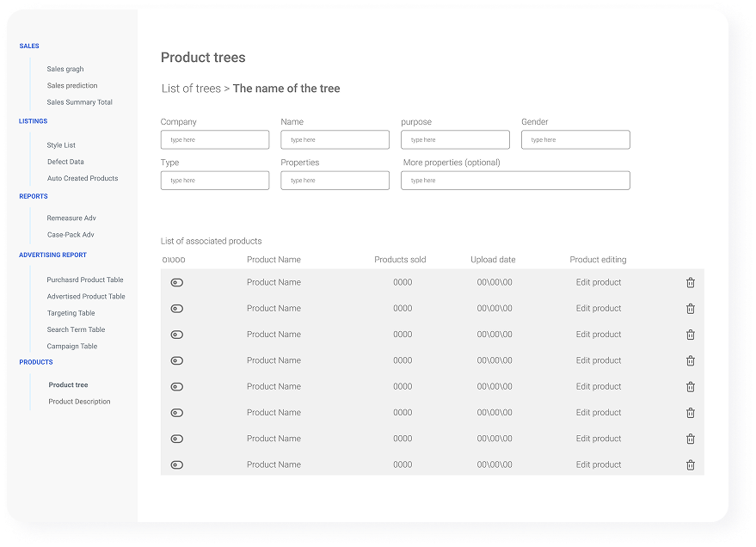Go to Advertised Product Table
The height and width of the screenshot is (547, 756).
(86, 297)
